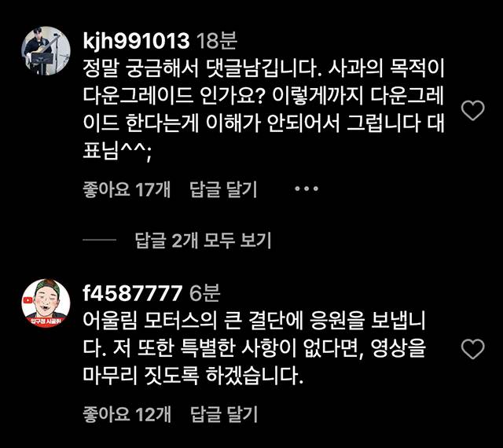This screenshot has width=503, height=448.
Task: View likes list 좋아요 12개
Action: [x=127, y=414]
